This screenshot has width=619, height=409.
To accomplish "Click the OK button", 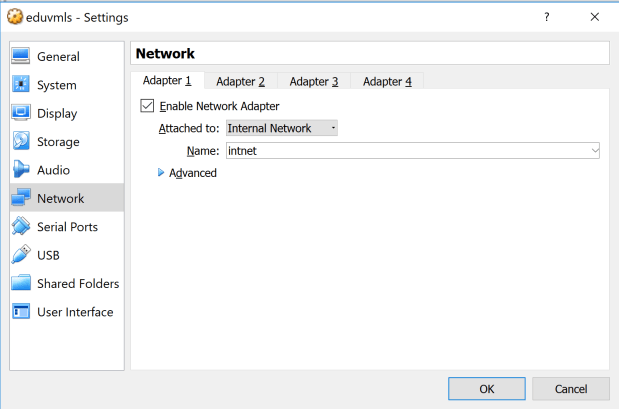I will tap(487, 388).
